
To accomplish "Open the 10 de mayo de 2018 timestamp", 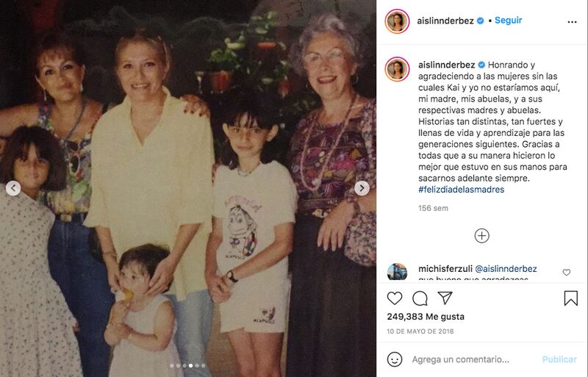I will point(420,331).
